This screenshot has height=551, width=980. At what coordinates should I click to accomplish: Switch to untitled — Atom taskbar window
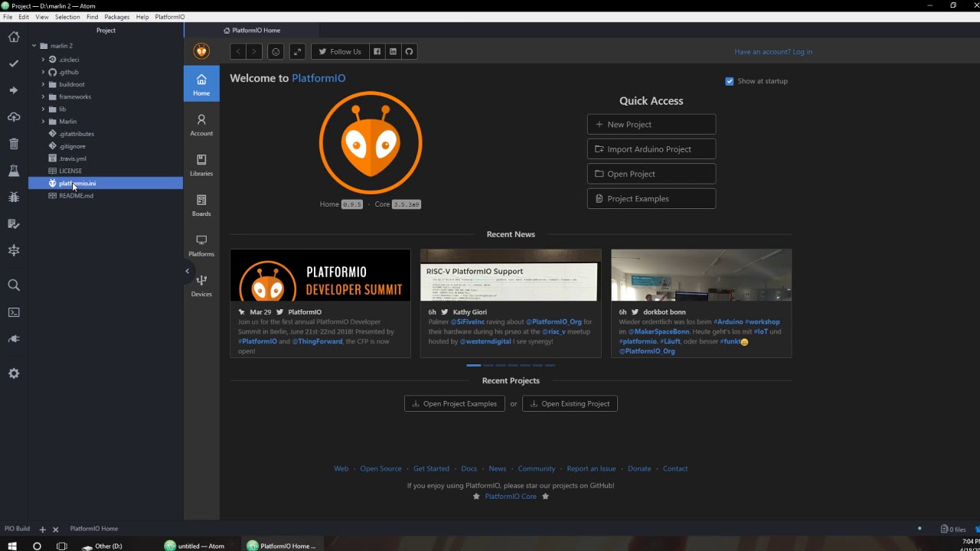pos(194,546)
